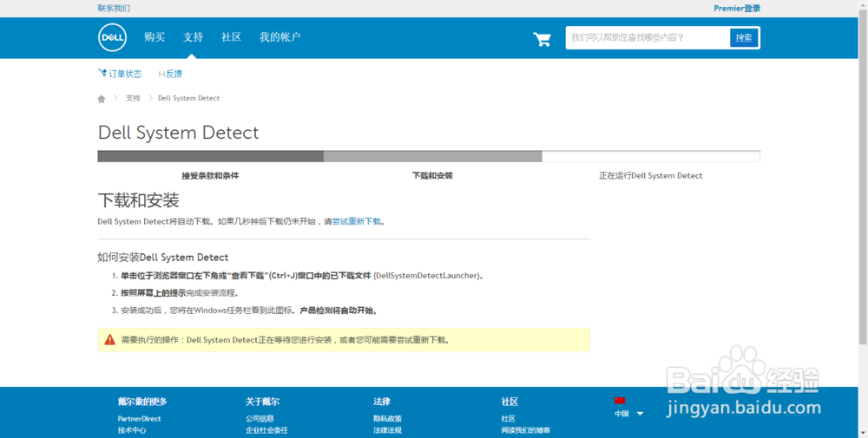The width and height of the screenshot is (868, 438).
Task: Click the 阅读我们的博客 footer link
Action: pos(526,429)
